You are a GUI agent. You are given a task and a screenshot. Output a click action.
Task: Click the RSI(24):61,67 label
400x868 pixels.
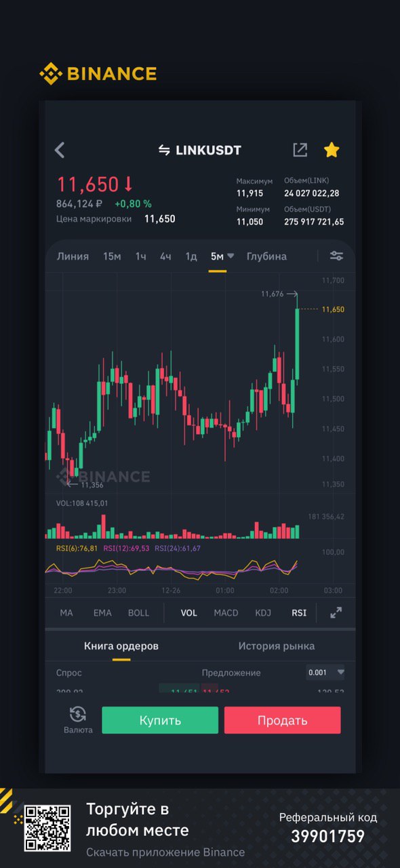[x=178, y=548]
